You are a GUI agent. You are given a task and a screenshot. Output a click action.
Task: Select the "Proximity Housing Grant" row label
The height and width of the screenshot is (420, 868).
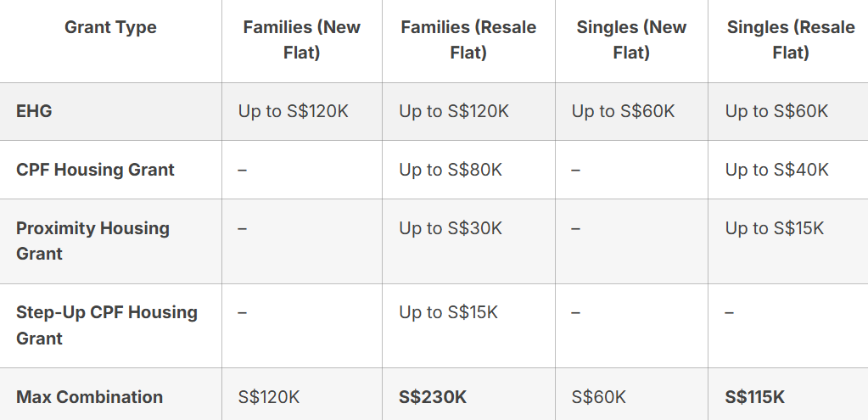pos(92,241)
